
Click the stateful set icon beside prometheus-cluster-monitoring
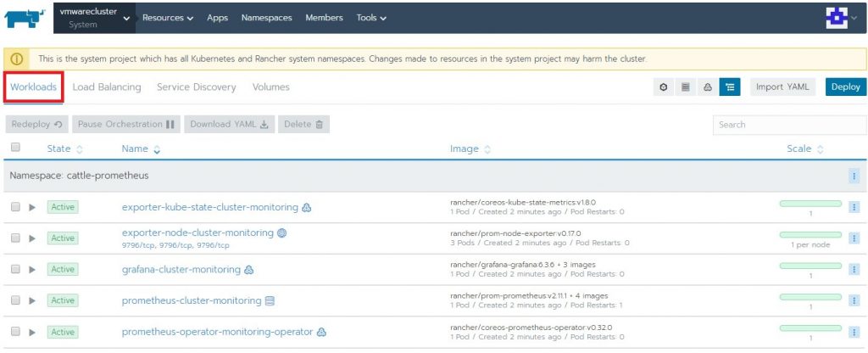pos(270,301)
